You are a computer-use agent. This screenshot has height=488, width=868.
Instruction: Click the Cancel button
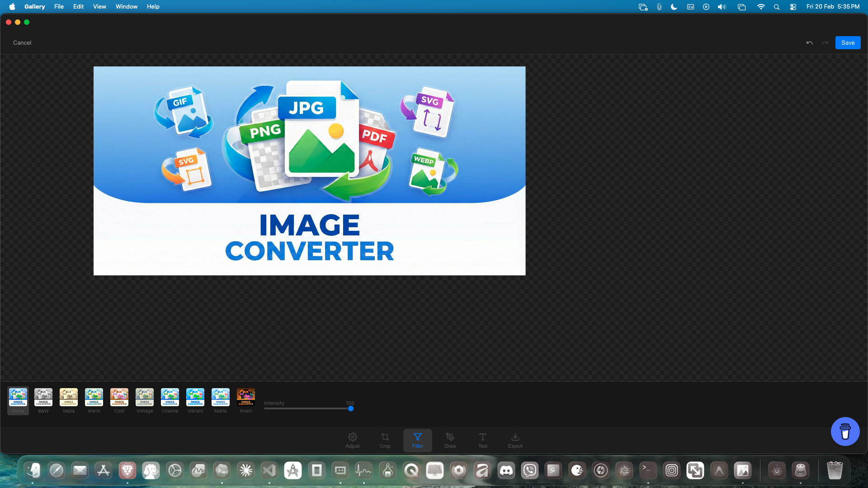22,43
